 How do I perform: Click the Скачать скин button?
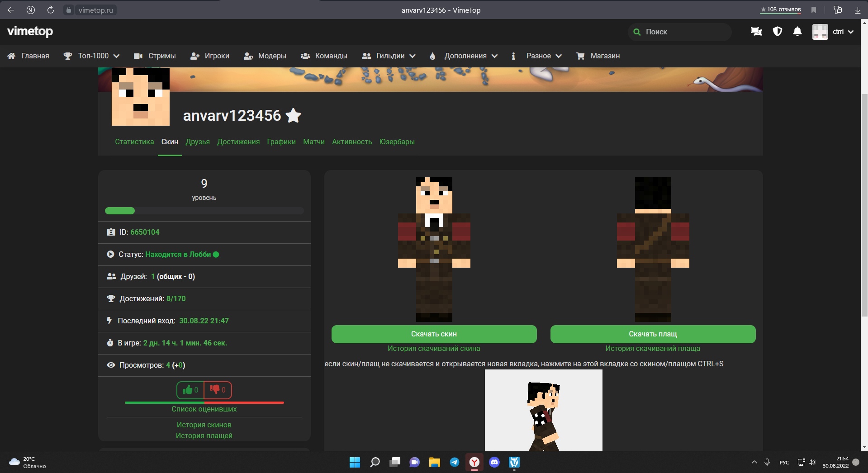434,334
